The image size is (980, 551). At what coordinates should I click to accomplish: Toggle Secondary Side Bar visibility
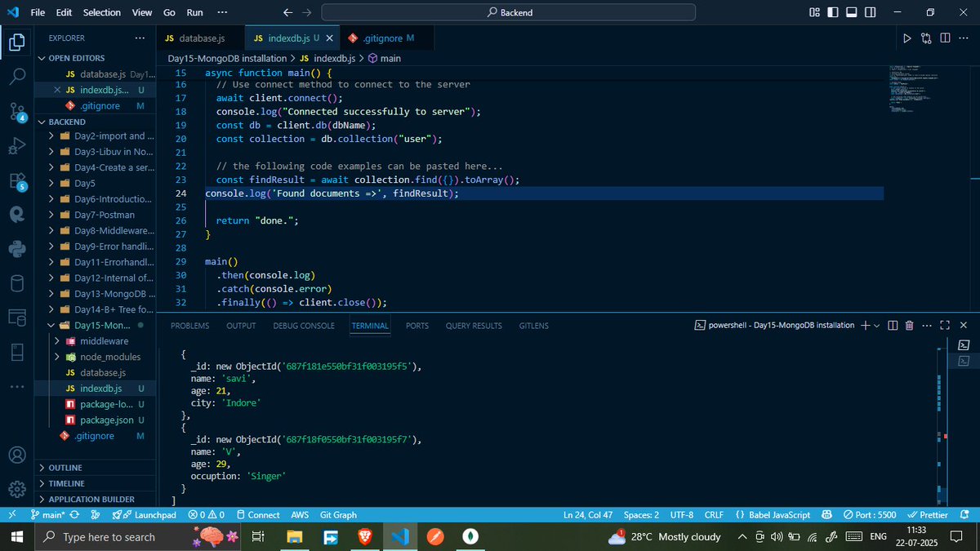coord(871,12)
